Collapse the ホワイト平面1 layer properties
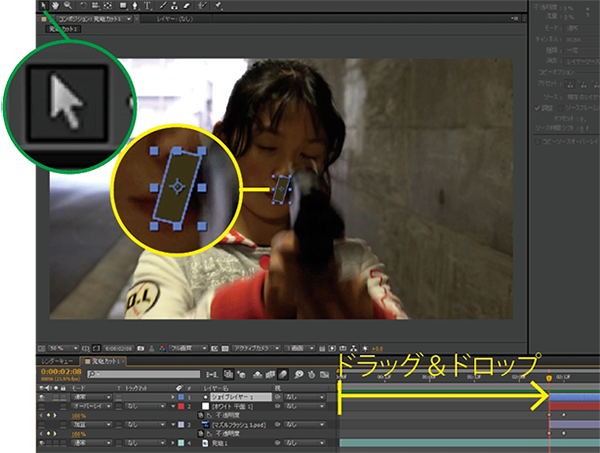Viewport: 600px width, 453px height. [x=173, y=406]
